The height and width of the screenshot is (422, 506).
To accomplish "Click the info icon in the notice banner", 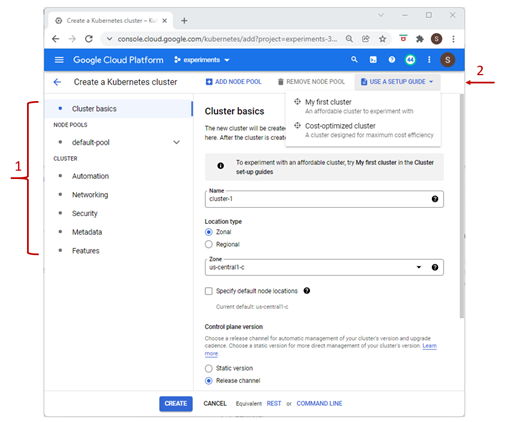I will coord(221,166).
